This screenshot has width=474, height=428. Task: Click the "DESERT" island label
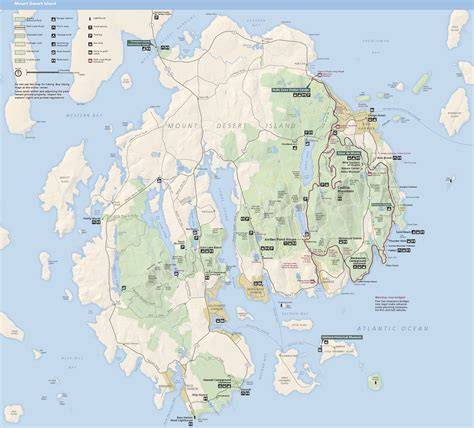coord(231,126)
